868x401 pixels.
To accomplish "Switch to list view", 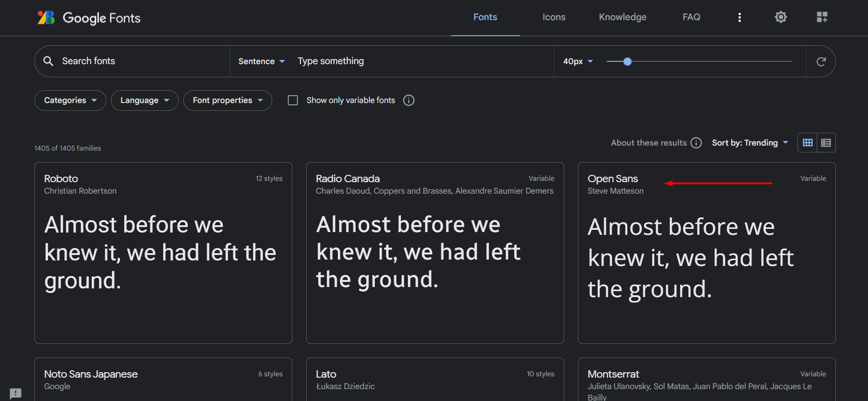I will [826, 143].
